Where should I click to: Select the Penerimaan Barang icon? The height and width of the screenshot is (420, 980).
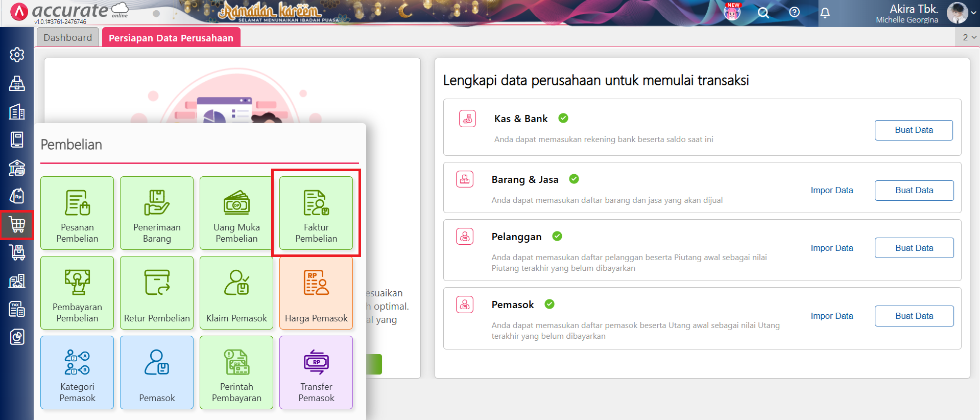tap(157, 213)
